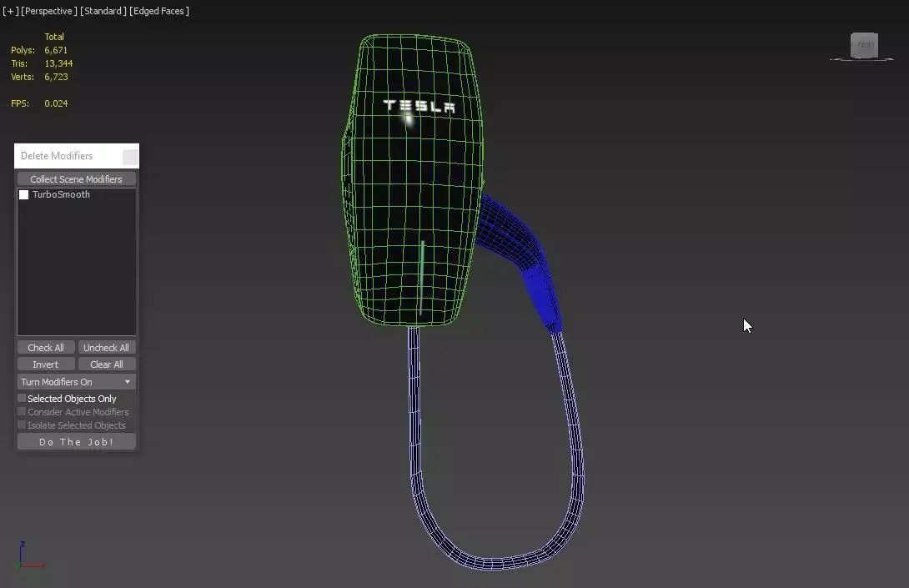
Task: Click the Uncheck All button
Action: tap(107, 348)
